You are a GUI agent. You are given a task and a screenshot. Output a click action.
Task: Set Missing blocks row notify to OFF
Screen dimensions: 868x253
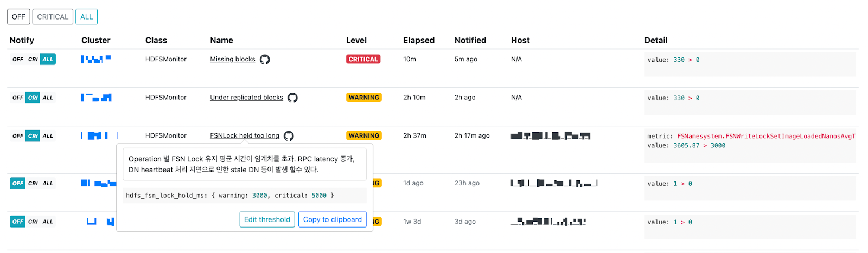coord(18,59)
